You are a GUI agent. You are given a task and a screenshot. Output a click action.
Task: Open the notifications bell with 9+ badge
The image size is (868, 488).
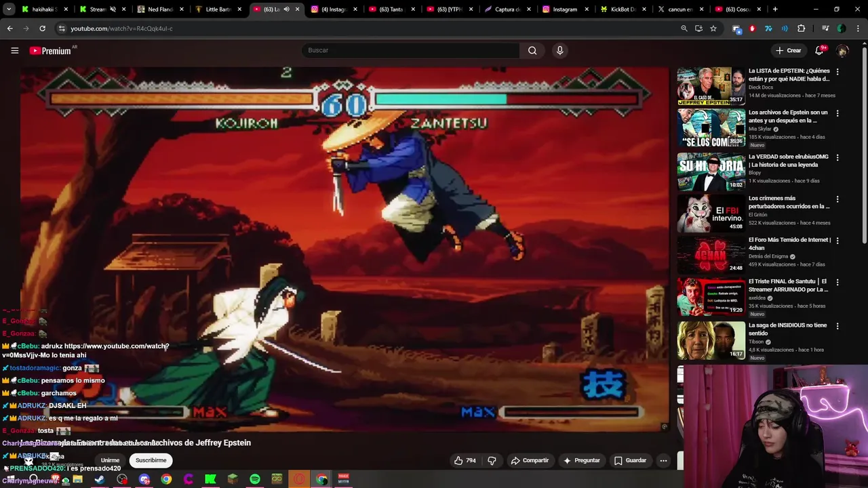tap(819, 50)
